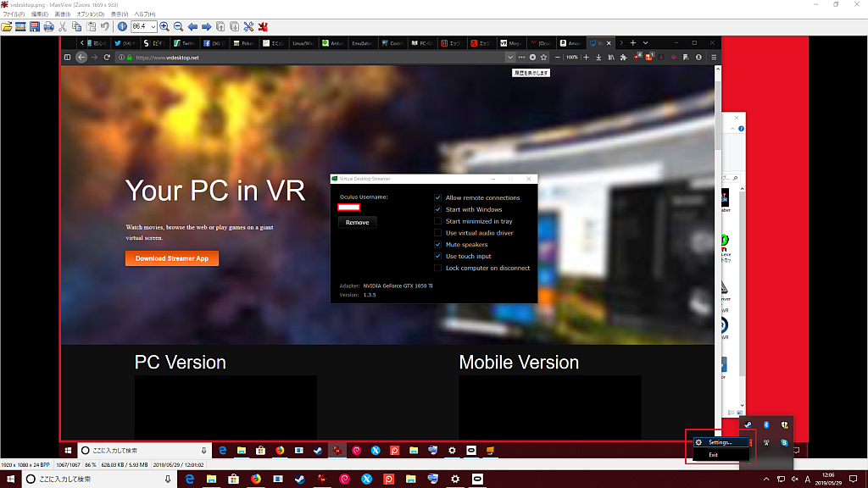
Task: Paste from clipboard using the toolbar icon
Action: pyautogui.click(x=92, y=26)
